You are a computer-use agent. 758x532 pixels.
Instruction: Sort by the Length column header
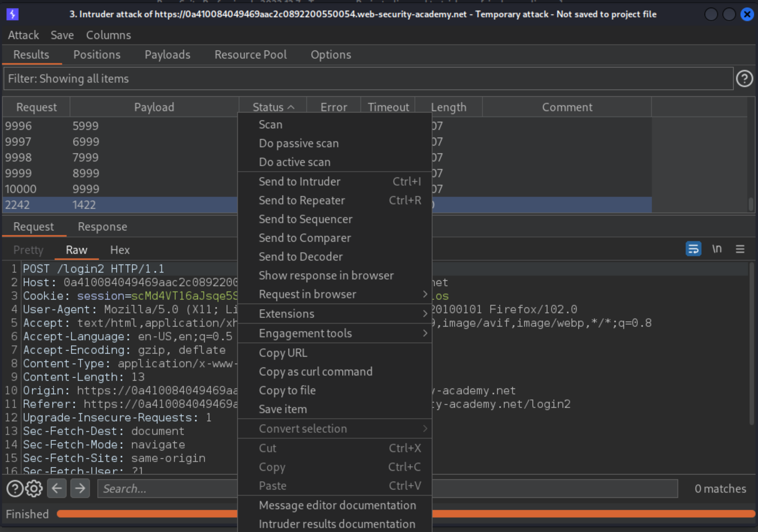(449, 107)
